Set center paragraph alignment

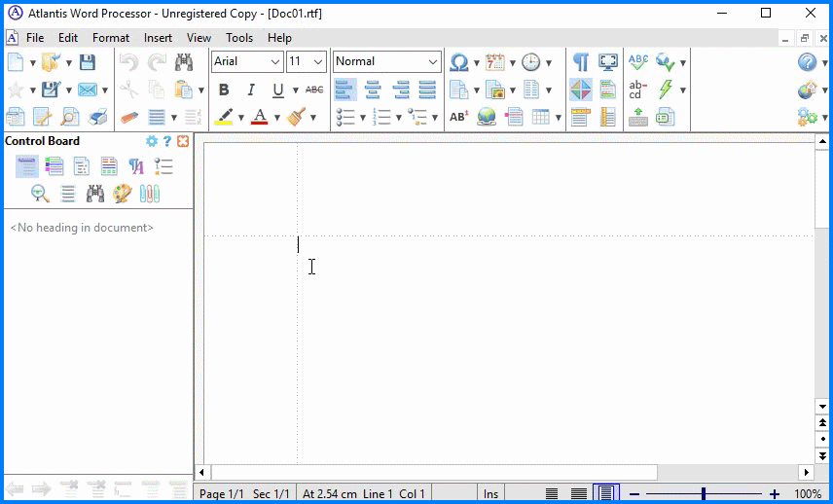pos(373,90)
